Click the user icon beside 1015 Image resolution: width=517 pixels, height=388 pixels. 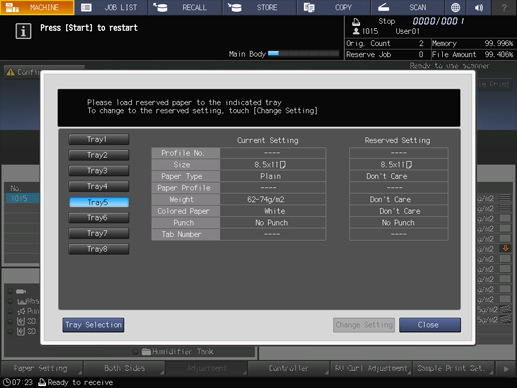356,31
